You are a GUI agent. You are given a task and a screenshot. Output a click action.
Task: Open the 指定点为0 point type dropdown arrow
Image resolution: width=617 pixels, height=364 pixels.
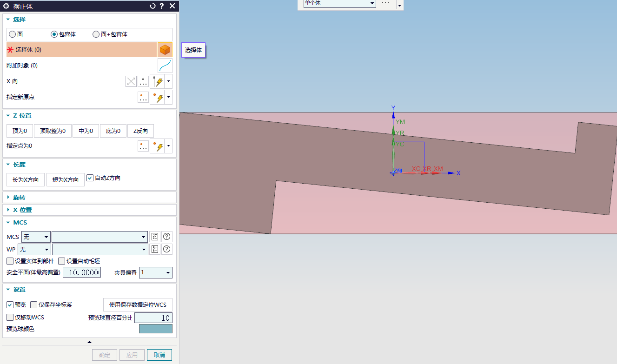[168, 146]
